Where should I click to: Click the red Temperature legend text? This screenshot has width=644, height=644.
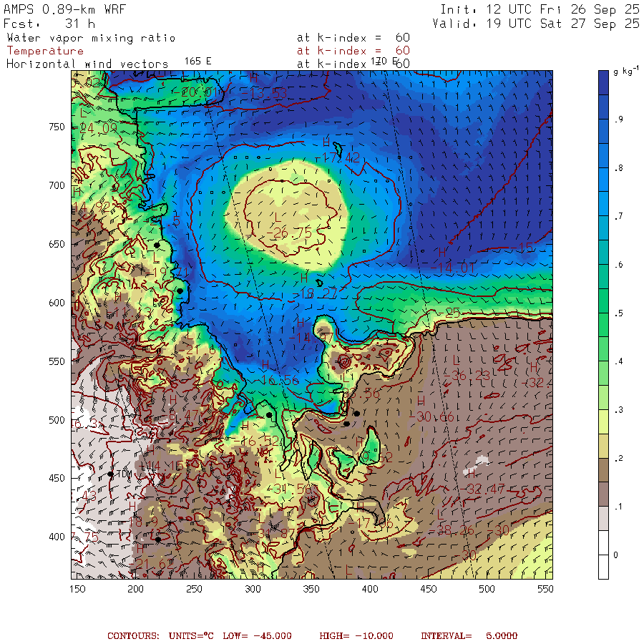point(45,51)
